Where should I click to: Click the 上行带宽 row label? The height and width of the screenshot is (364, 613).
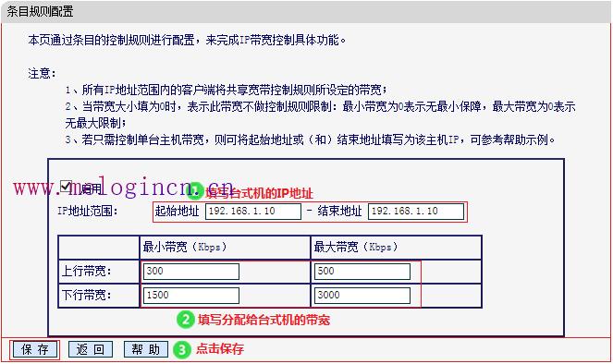[86, 271]
